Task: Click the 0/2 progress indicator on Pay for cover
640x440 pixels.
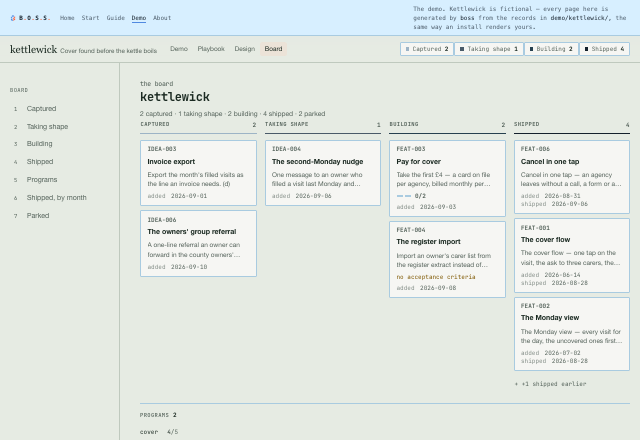Action: 411,196
